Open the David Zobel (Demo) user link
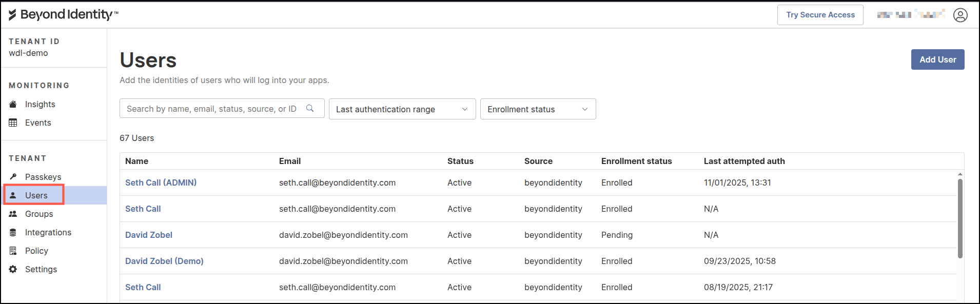This screenshot has height=304, width=980. (x=164, y=261)
